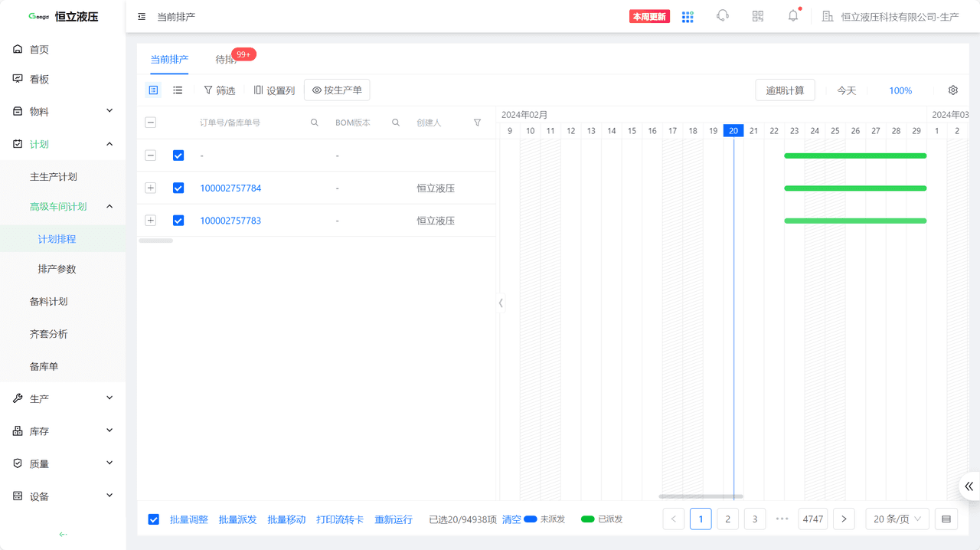Click green Gantt bar for 100002757784
Screen dimensions: 980x550
(x=855, y=188)
